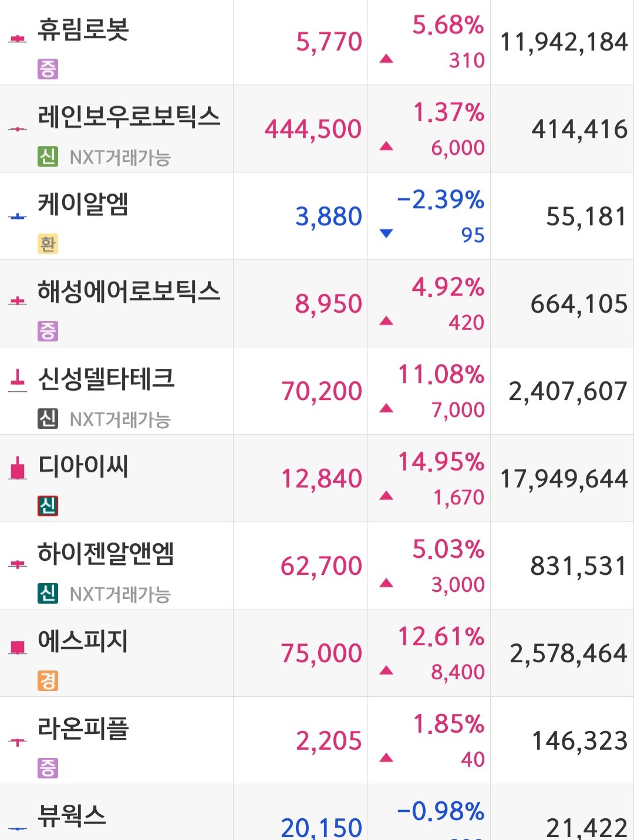This screenshot has height=840, width=634.
Task: Click the NXT거래가능 label under 신성델타테크
Action: pyautogui.click(x=120, y=419)
